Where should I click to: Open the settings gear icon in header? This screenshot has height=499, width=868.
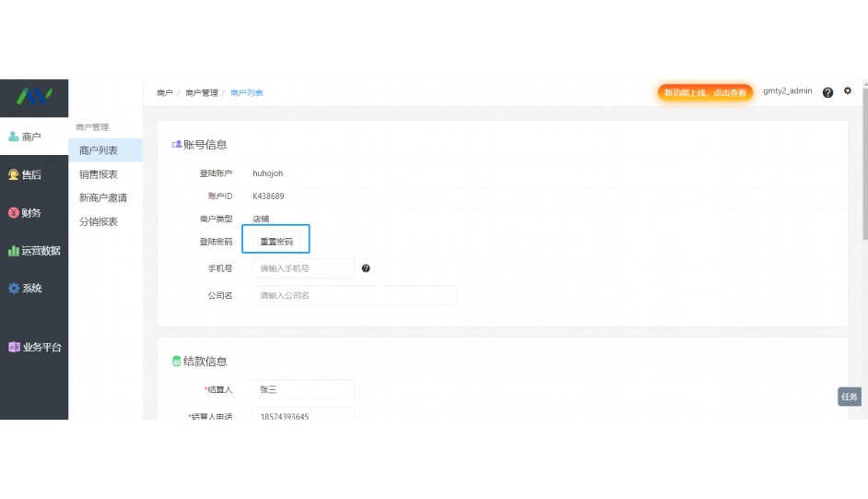coord(848,90)
